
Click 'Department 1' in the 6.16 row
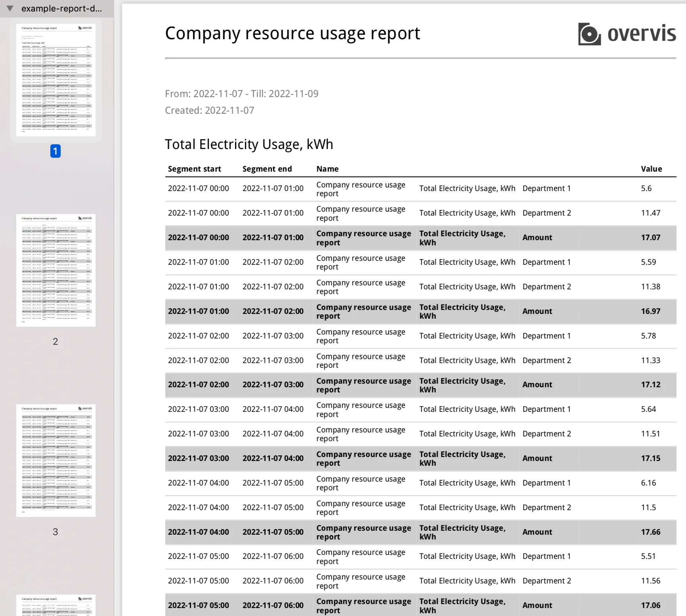pyautogui.click(x=546, y=483)
